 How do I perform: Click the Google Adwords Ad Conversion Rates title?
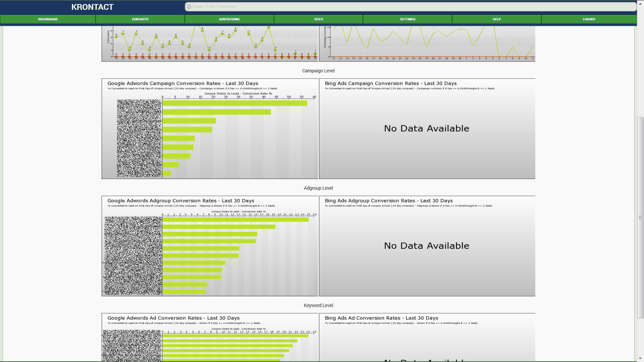[x=173, y=318]
